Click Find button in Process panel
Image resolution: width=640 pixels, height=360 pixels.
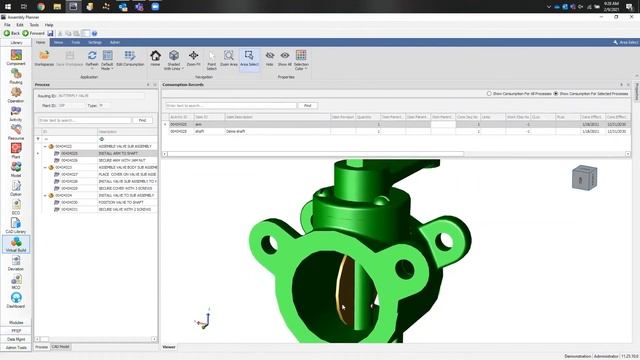tap(142, 120)
